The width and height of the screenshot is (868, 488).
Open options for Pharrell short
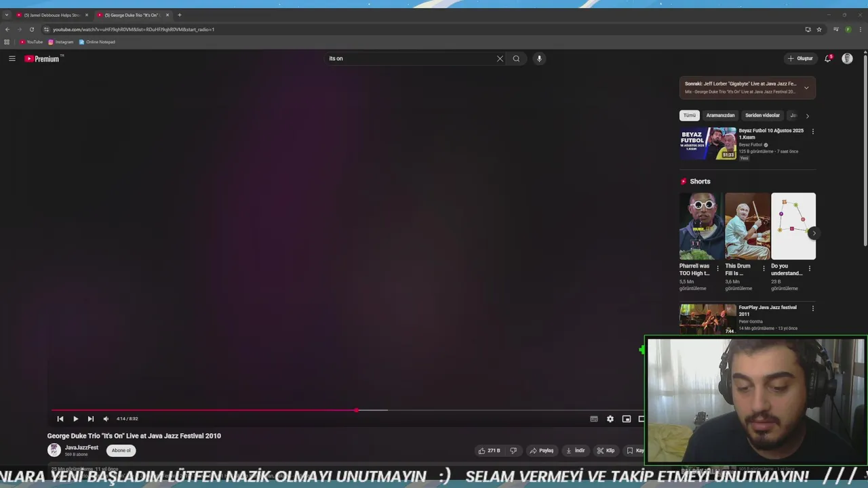pyautogui.click(x=717, y=268)
